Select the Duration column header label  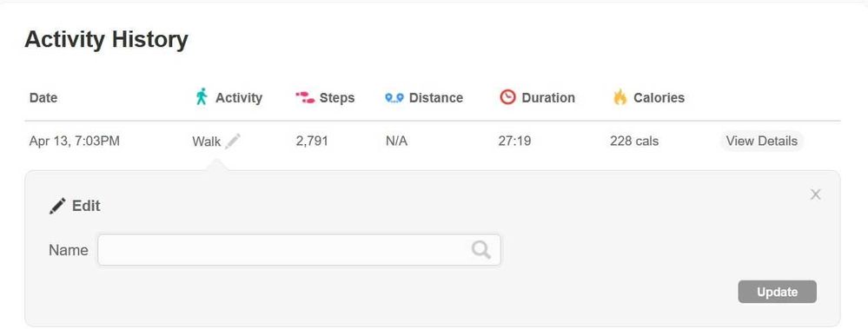548,98
